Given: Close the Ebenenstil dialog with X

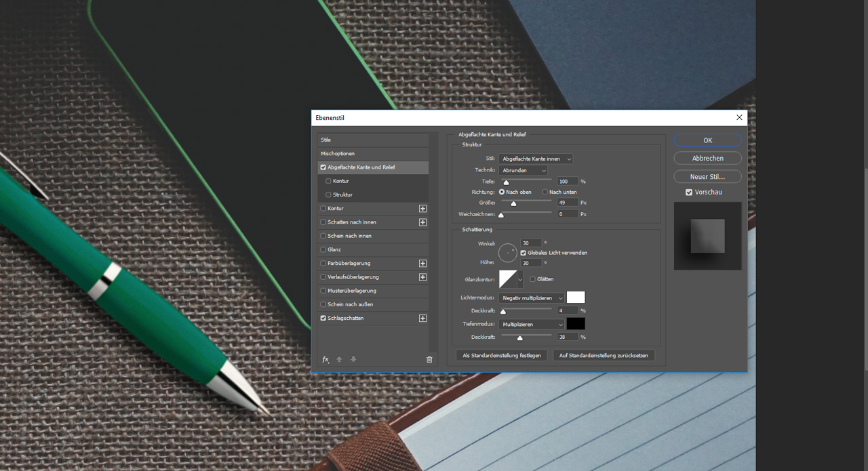Looking at the screenshot, I should (x=739, y=117).
